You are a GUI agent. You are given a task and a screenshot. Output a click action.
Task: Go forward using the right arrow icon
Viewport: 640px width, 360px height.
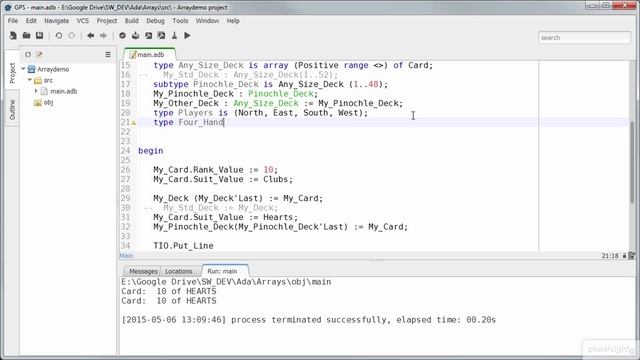pos(103,36)
